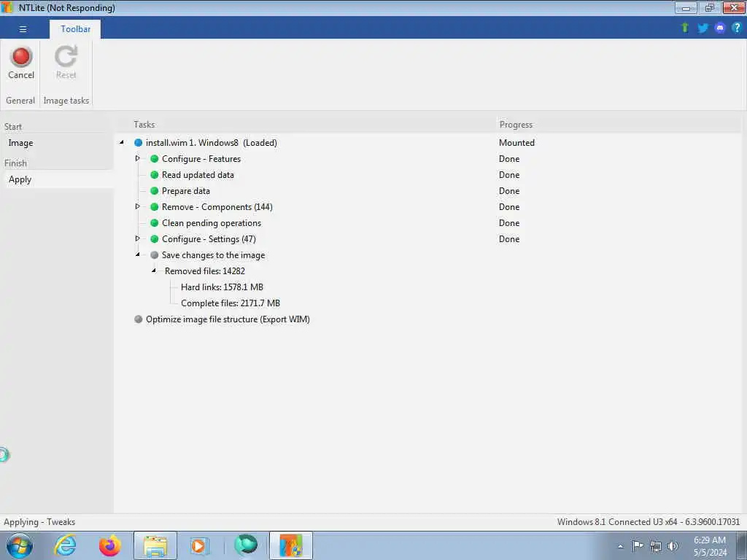Select the 'install.wim 1. Windows8 (Loaded)' row
Viewport: 747px width, 560px height.
(x=211, y=143)
